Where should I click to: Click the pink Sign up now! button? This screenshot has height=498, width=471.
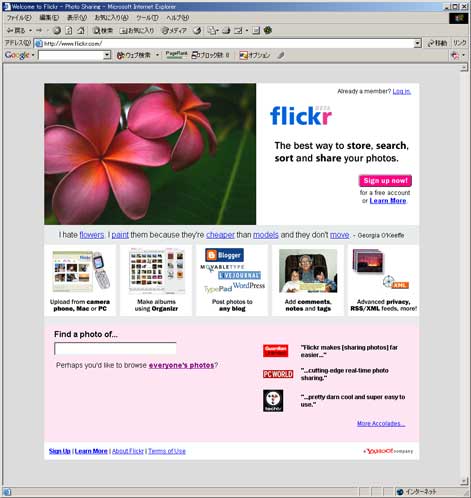coord(385,181)
